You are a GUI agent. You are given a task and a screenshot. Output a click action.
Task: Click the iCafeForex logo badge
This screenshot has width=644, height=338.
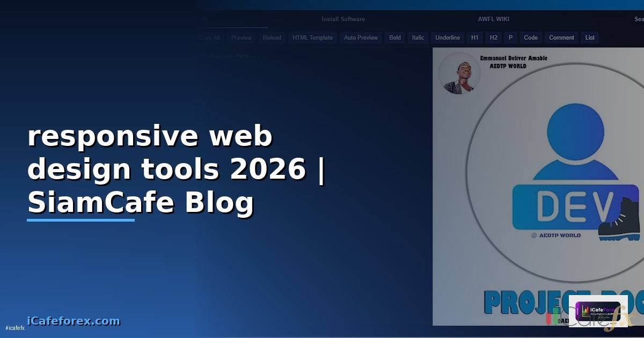(598, 311)
